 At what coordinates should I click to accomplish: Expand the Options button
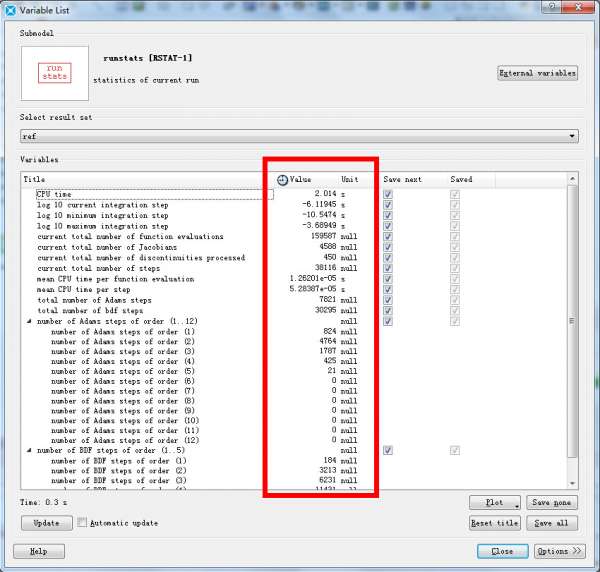coord(558,551)
